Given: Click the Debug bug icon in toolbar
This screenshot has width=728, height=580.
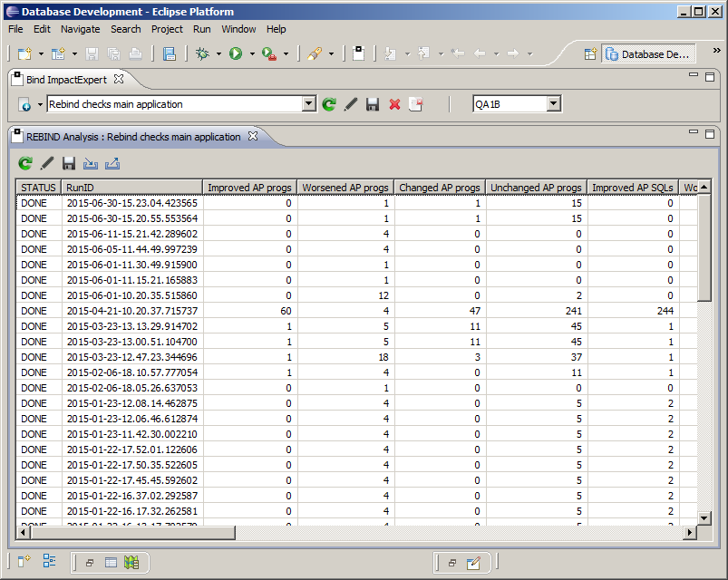Looking at the screenshot, I should pos(202,54).
